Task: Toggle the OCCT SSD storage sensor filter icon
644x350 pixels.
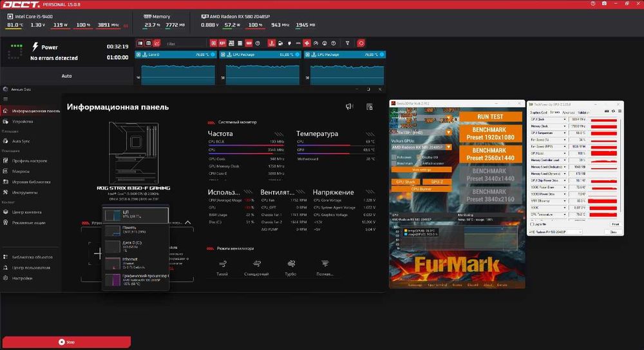Action: (249, 43)
